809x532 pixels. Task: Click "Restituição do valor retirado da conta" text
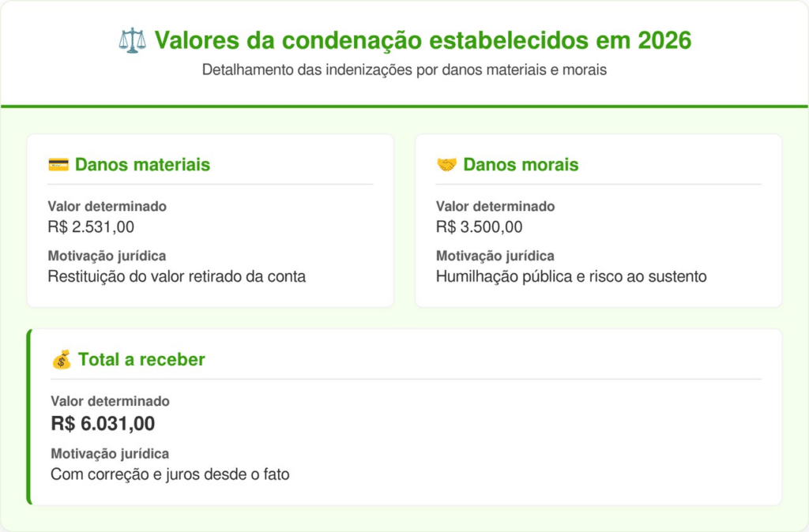176,277
